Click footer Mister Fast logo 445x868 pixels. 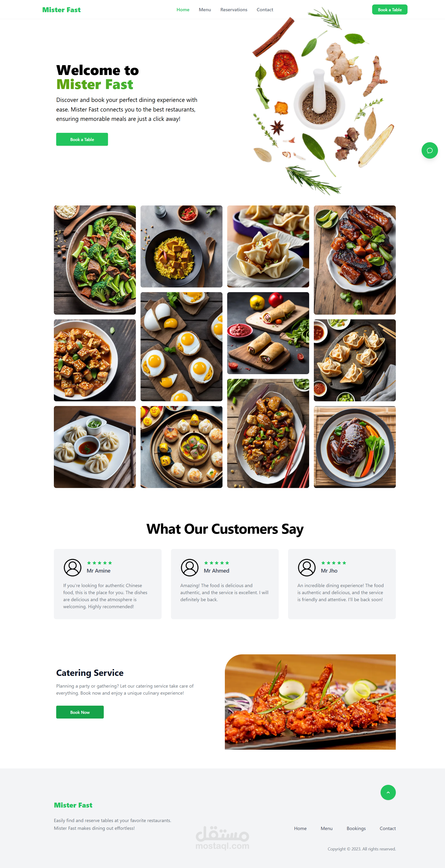73,805
